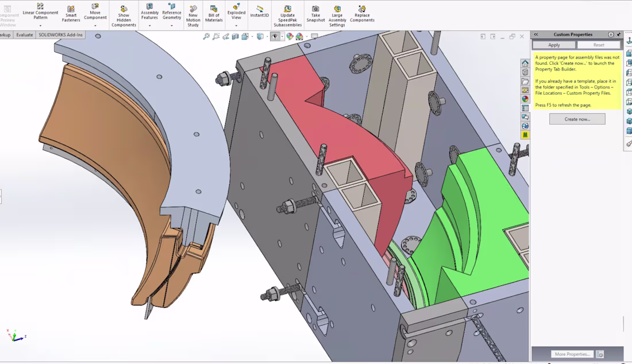Viewport: 632px width, 364px height.
Task: Open the Replace Components tool
Action: tap(362, 14)
